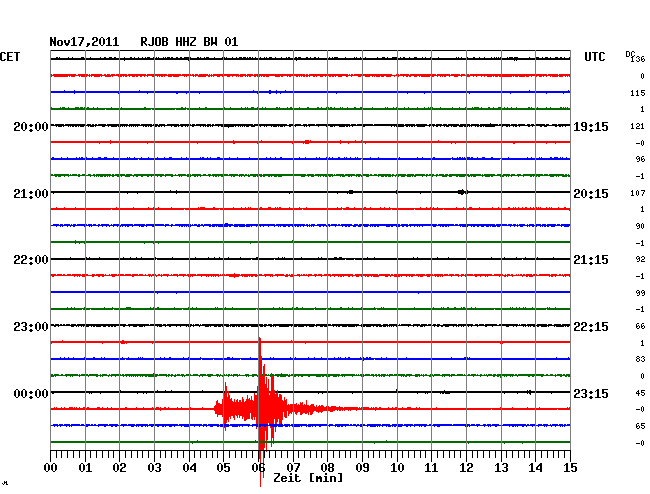
Task: Select the CET timezone label
Action: [x=10, y=57]
